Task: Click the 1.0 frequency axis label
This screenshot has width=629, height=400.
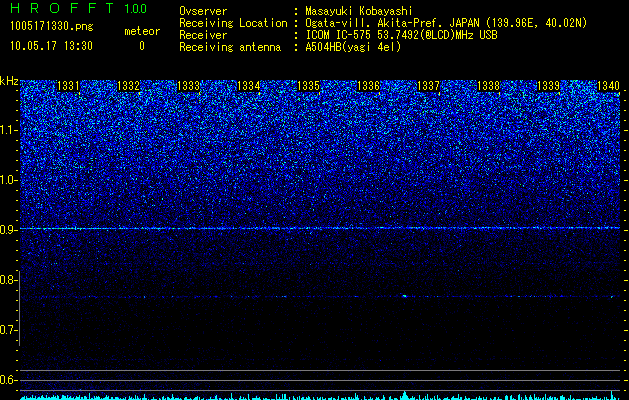Action: [9, 180]
